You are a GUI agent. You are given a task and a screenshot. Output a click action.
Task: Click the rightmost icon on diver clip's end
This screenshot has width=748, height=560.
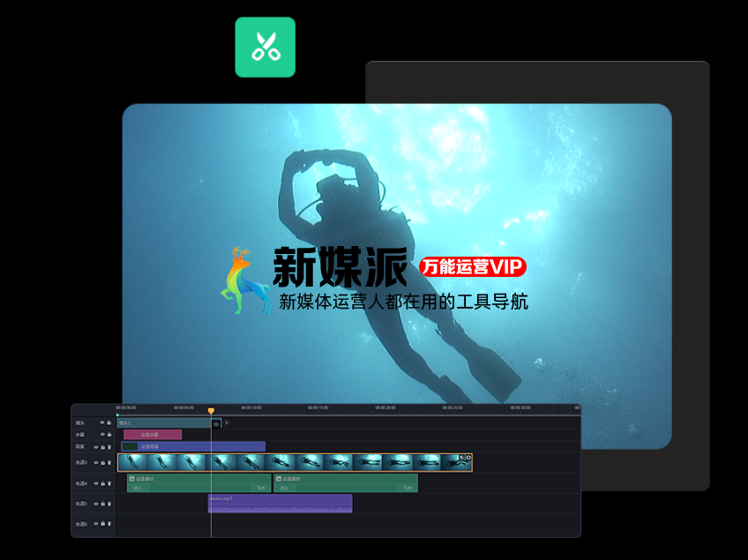tap(468, 458)
